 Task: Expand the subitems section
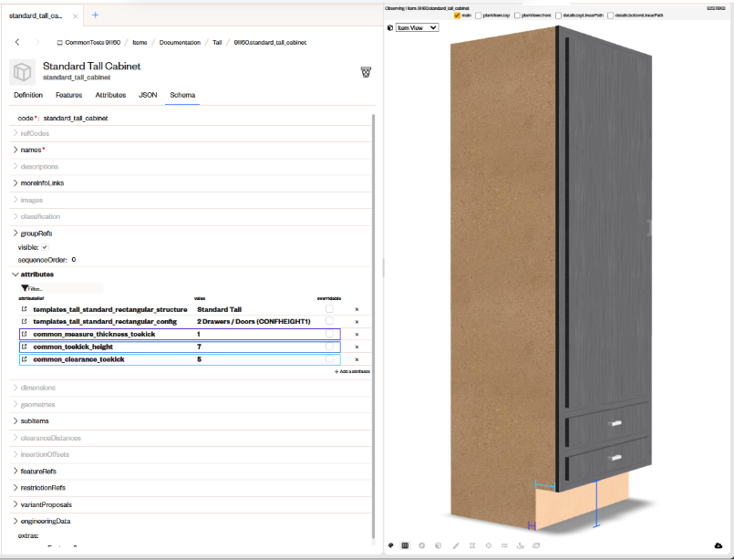[x=16, y=420]
